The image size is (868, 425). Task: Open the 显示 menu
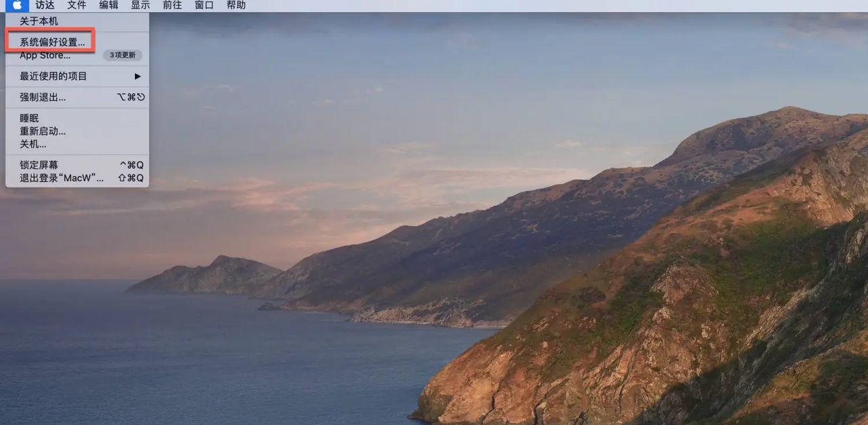point(140,5)
